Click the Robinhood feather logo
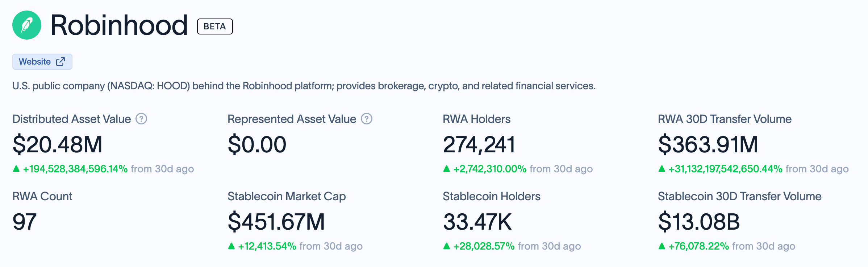Image resolution: width=868 pixels, height=267 pixels. pos(27,25)
